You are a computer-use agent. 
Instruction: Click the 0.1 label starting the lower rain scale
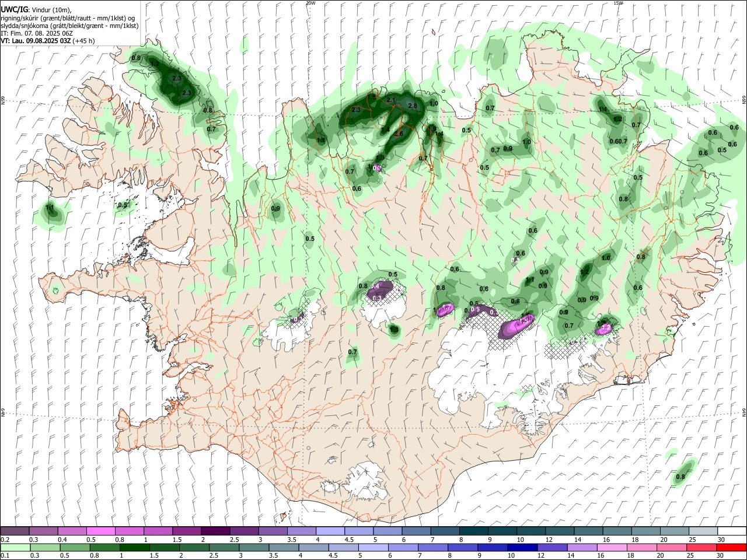point(5,556)
